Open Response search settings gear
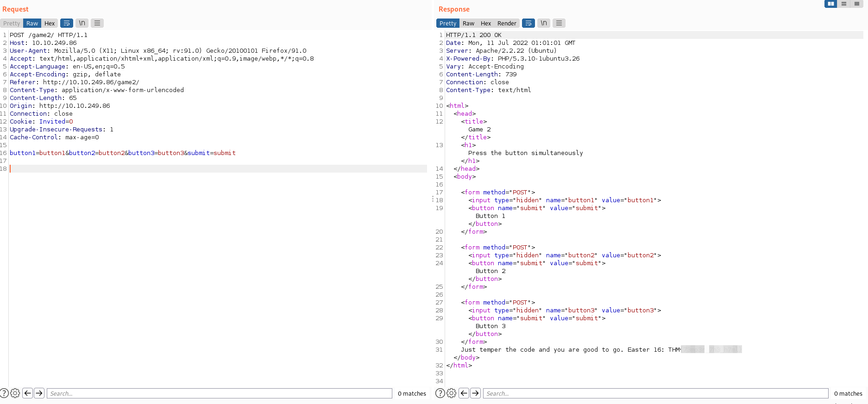 click(x=451, y=393)
